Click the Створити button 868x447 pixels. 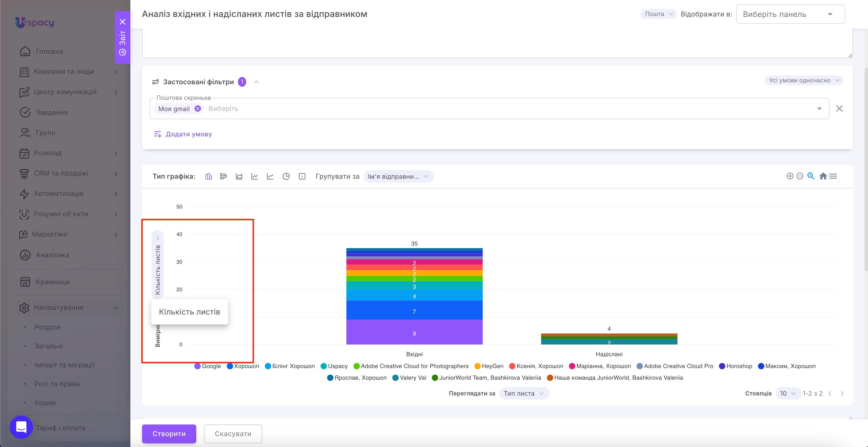[169, 433]
